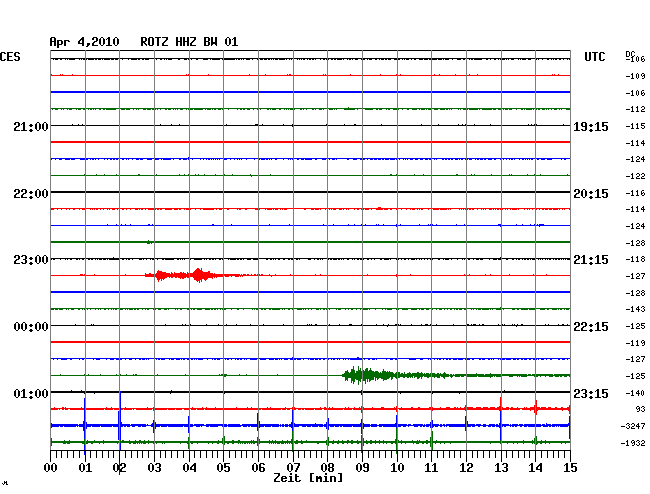Select the DC offset value "-119"
Screen dimensions: 650x494
(x=635, y=343)
